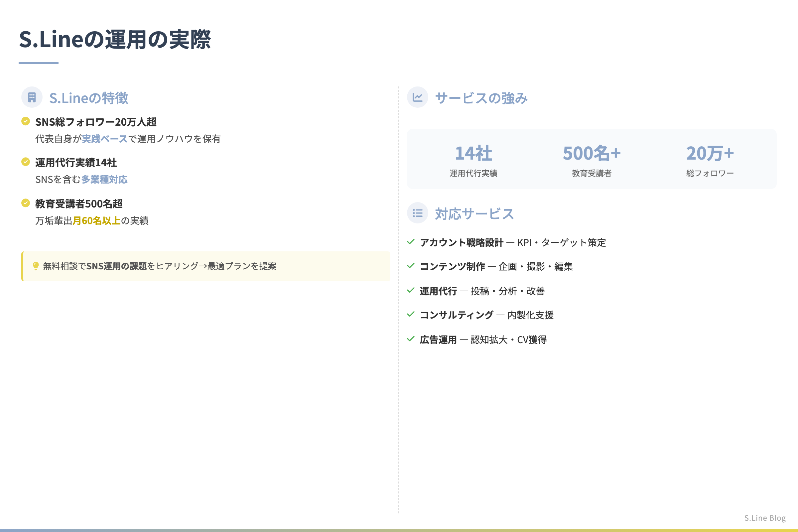Click the text 広告運用

coord(438,340)
